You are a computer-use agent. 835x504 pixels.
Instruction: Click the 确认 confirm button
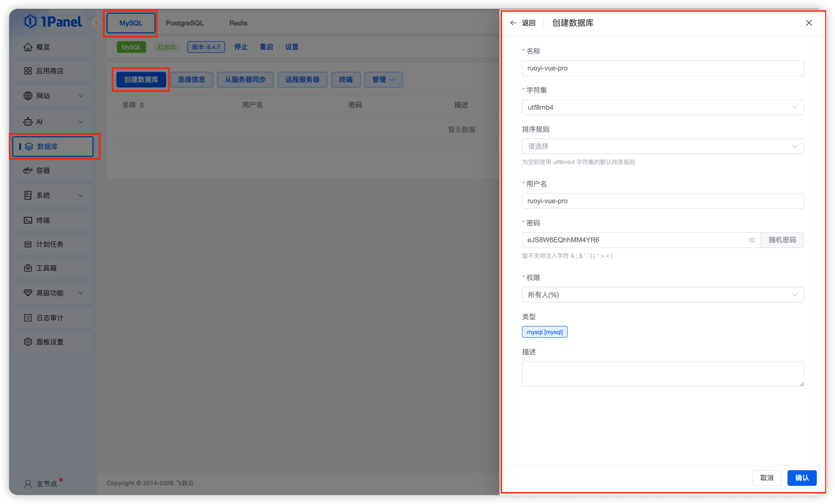pyautogui.click(x=801, y=478)
